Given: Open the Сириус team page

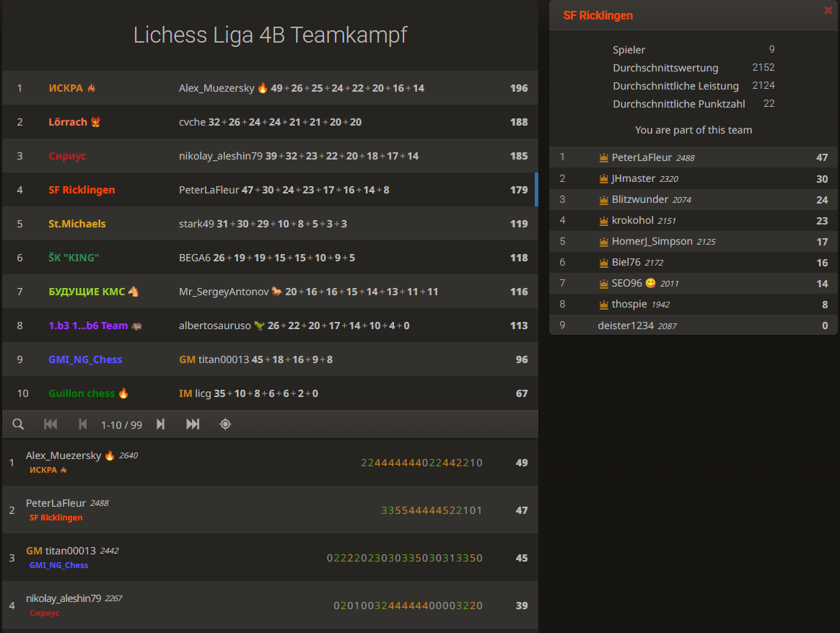Looking at the screenshot, I should tap(66, 156).
